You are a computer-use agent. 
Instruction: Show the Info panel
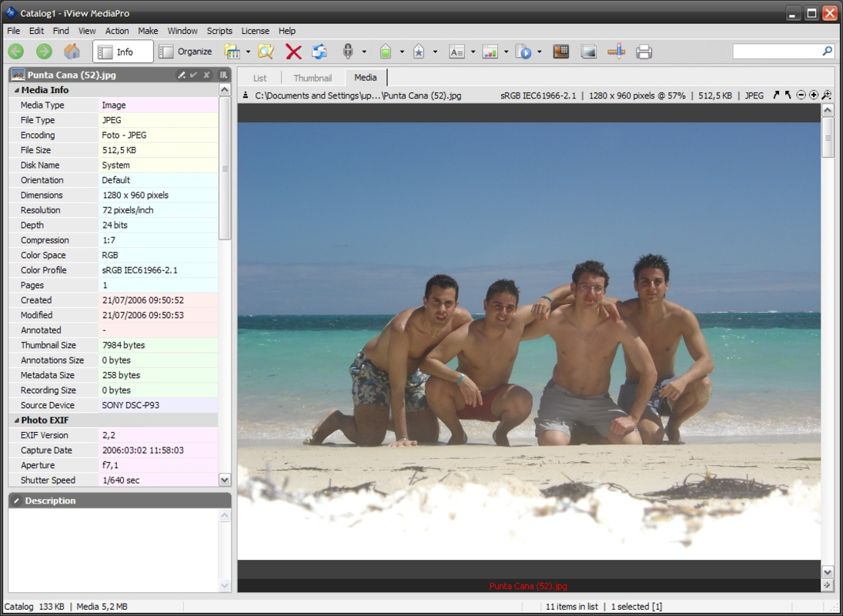pyautogui.click(x=123, y=52)
